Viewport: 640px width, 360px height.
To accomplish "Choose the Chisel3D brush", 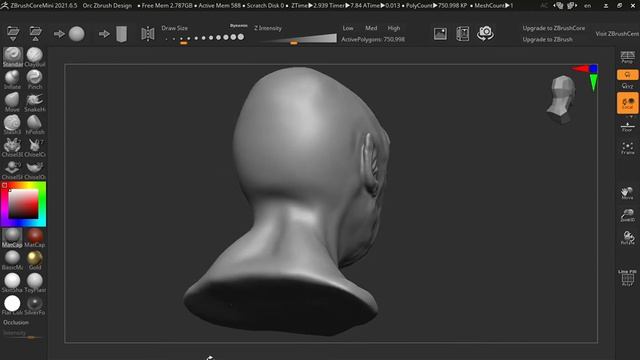I will [x=12, y=147].
